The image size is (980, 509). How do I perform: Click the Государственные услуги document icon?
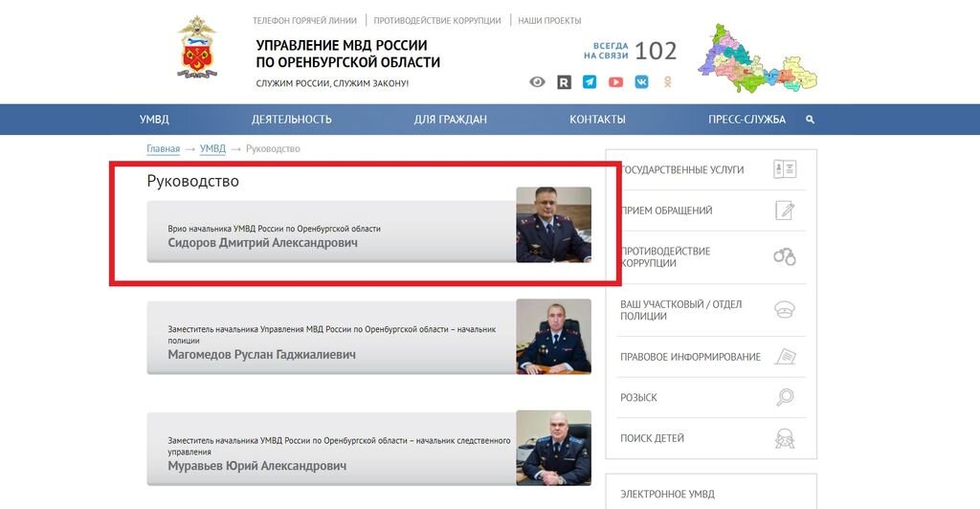[x=785, y=169]
